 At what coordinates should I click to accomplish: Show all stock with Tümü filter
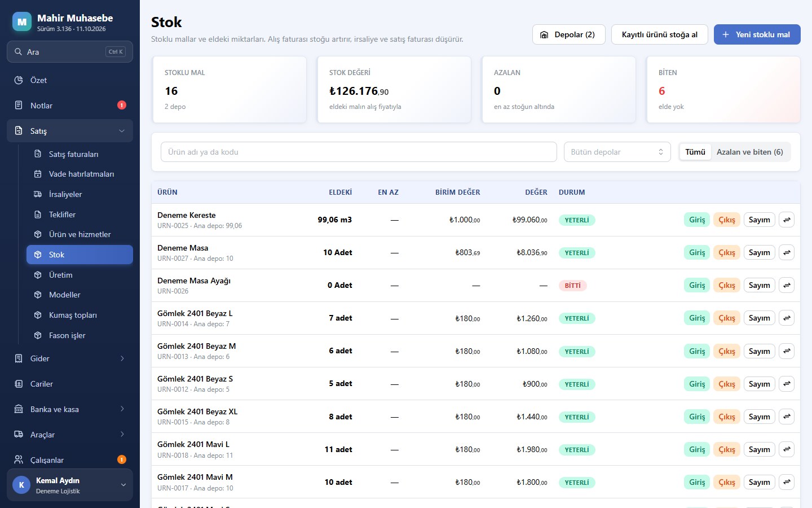(x=695, y=152)
